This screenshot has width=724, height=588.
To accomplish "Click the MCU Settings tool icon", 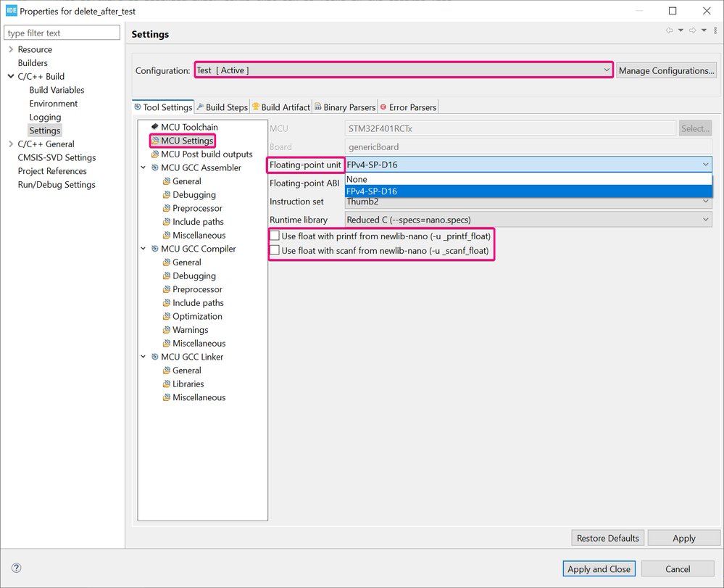I will (x=155, y=141).
